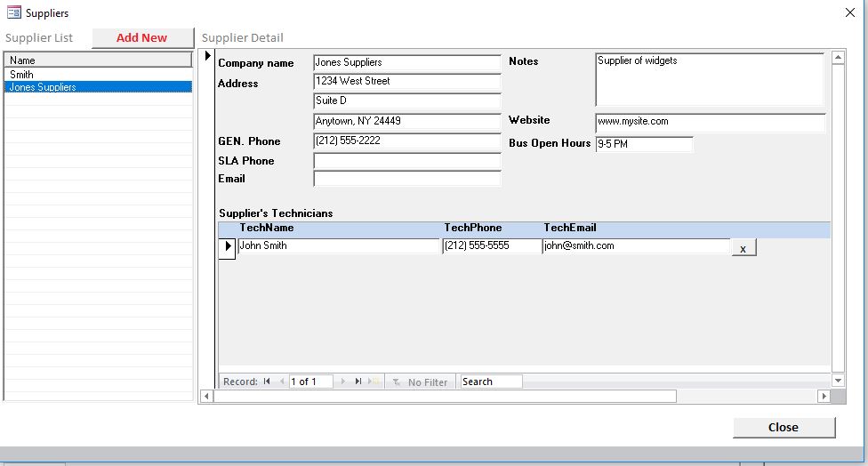Click the TechEmail column header
The image size is (868, 466).
pos(569,228)
